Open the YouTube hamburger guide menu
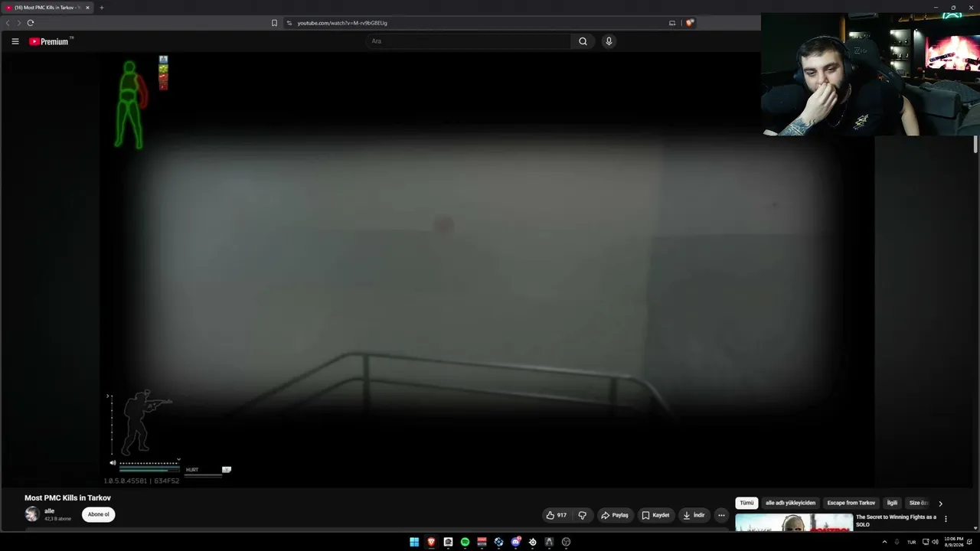980x551 pixels. tap(15, 41)
